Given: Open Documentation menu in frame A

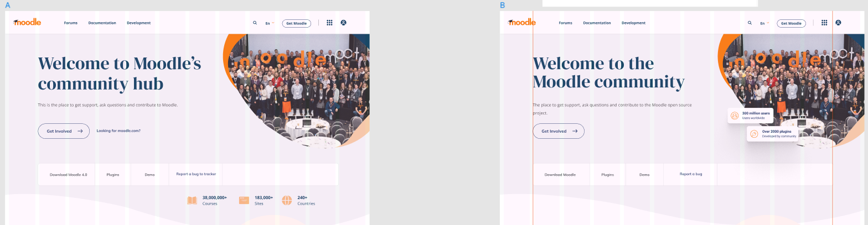Looking at the screenshot, I should [x=102, y=23].
